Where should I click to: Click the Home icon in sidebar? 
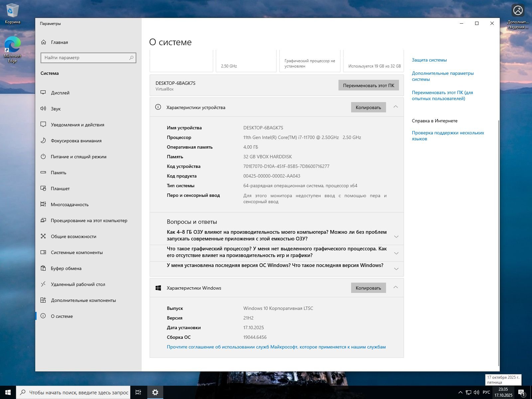[x=44, y=42]
